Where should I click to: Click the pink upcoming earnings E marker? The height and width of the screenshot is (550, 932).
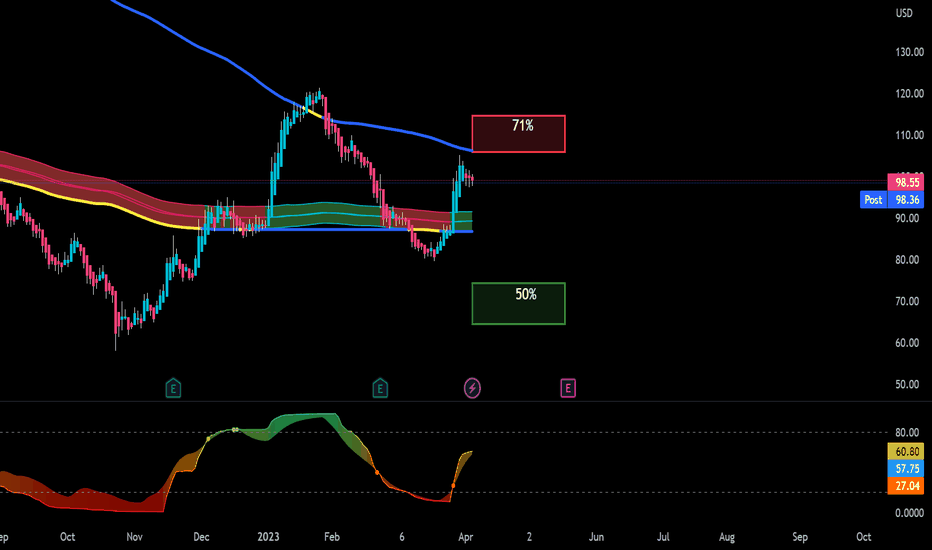click(x=568, y=388)
